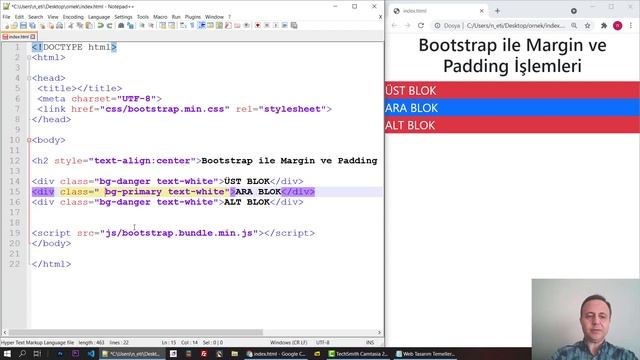Collapse the body fold marker at line 10

29,140
